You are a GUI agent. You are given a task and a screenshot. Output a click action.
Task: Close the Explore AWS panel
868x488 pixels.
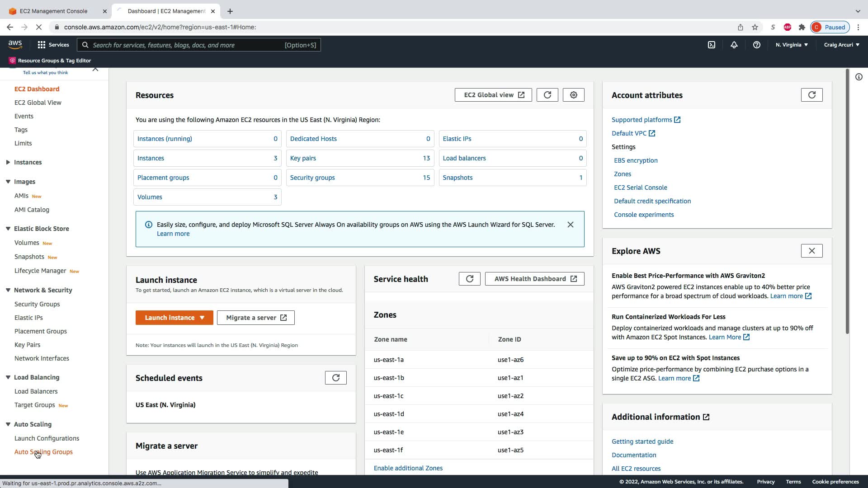pyautogui.click(x=811, y=251)
